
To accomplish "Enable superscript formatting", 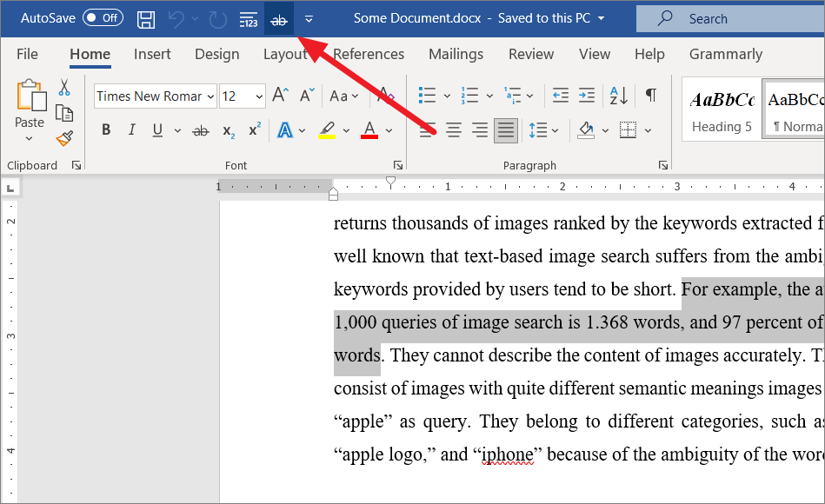I will (x=252, y=129).
